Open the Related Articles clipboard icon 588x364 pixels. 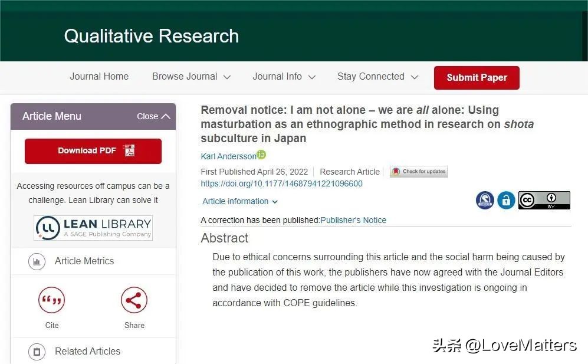click(37, 352)
